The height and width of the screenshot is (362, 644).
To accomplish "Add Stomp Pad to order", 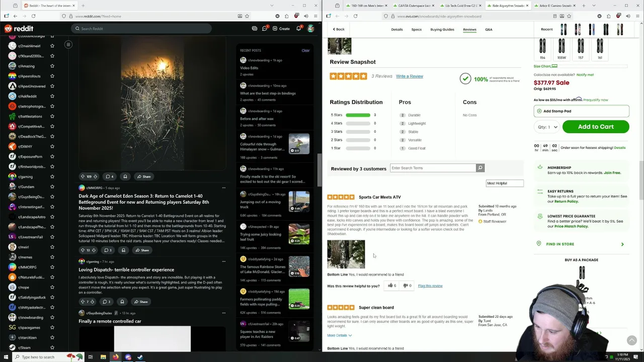I will (581, 111).
